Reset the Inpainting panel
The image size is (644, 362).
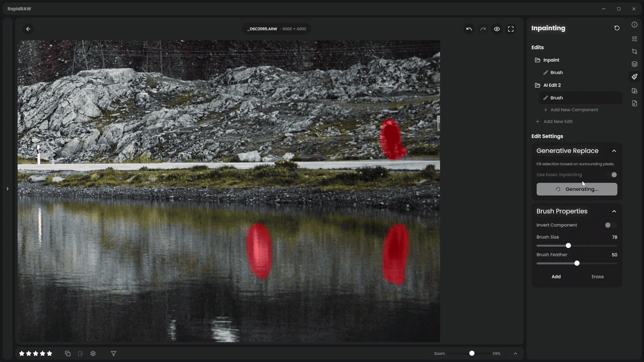pos(617,28)
